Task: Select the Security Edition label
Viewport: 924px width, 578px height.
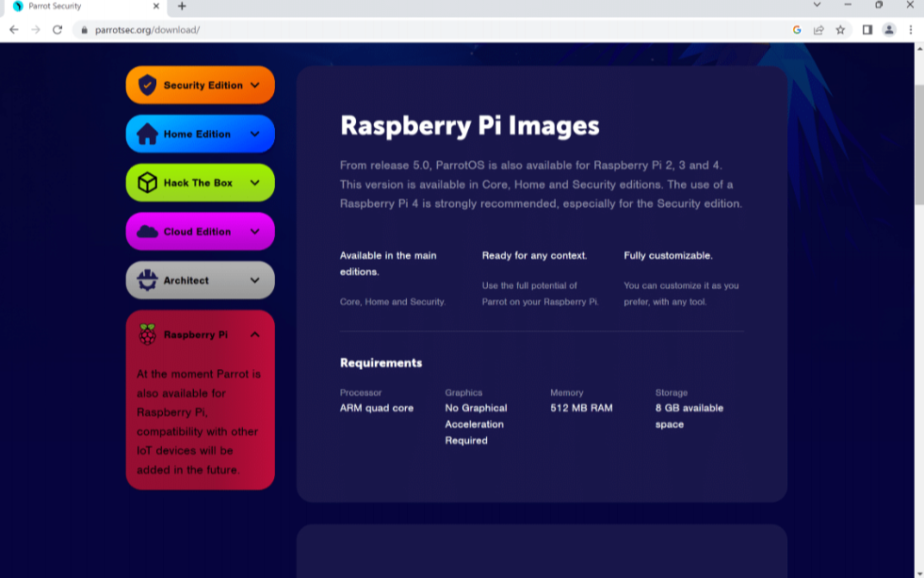Action: (203, 85)
